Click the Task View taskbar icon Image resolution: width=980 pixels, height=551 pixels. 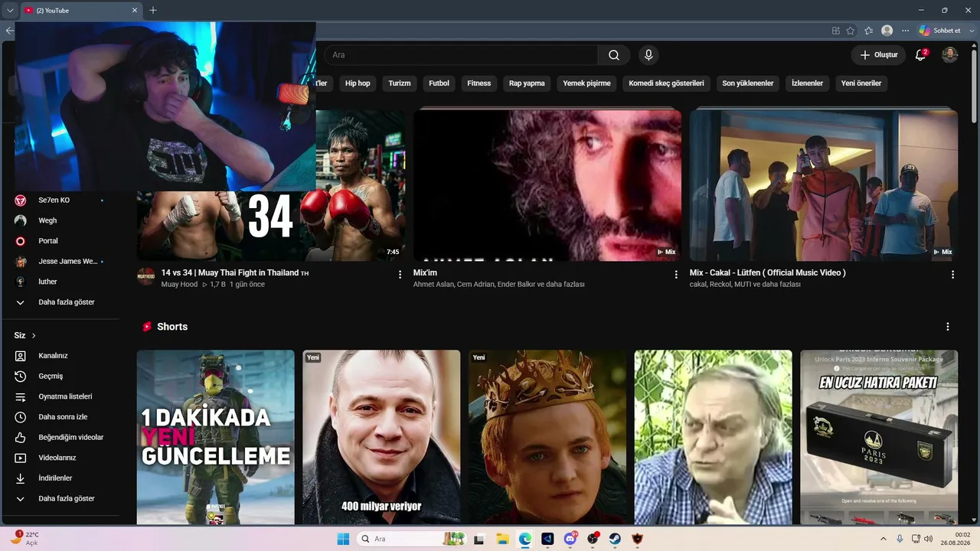[479, 539]
